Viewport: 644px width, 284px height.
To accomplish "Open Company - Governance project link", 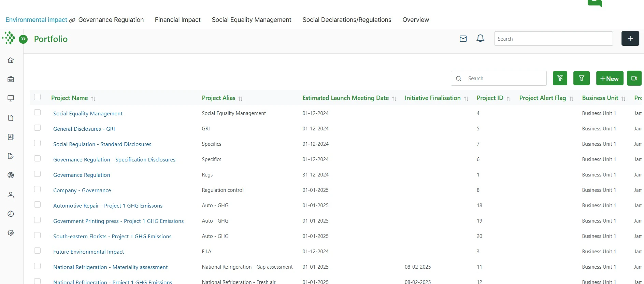I will coord(82,190).
